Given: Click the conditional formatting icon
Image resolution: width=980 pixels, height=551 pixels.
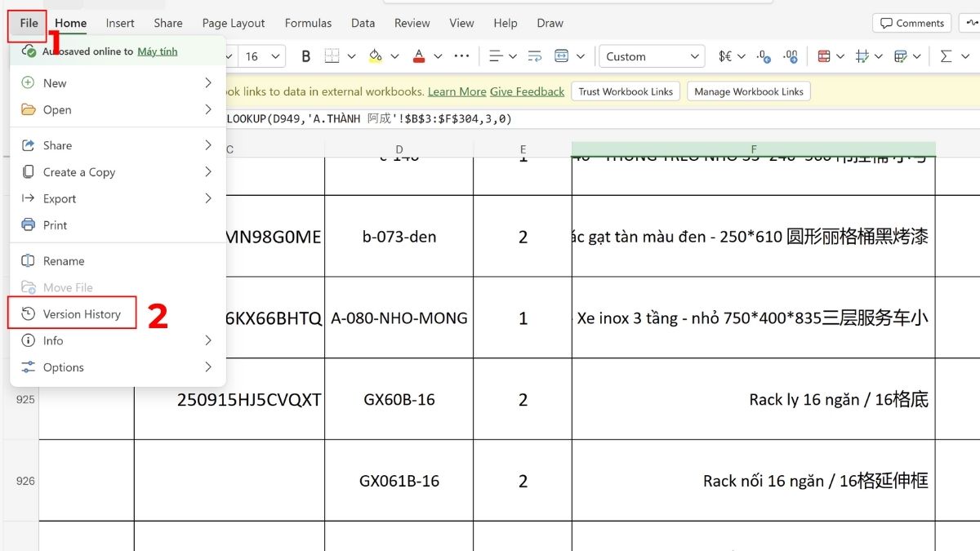Looking at the screenshot, I should [824, 56].
